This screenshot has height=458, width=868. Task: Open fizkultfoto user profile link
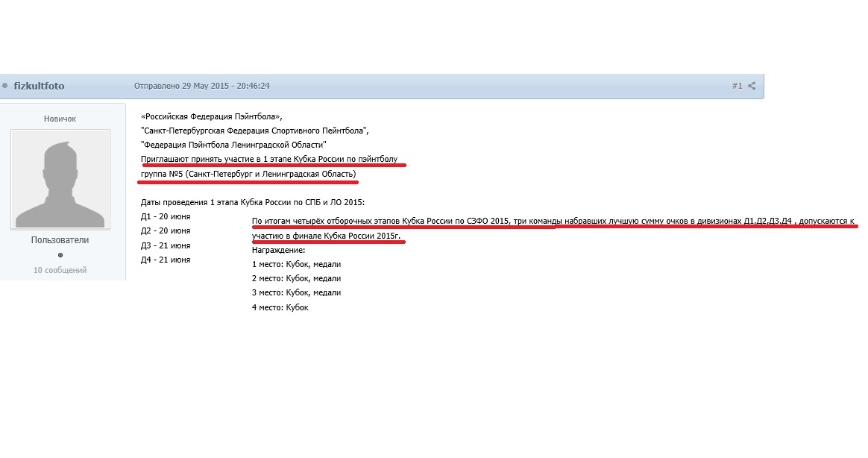[39, 86]
